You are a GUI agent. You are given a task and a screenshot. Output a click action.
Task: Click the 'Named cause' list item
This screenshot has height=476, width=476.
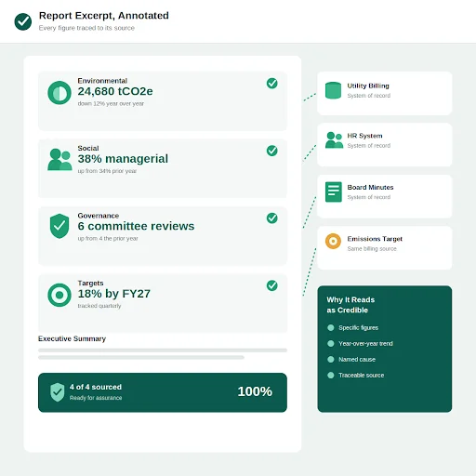point(357,360)
